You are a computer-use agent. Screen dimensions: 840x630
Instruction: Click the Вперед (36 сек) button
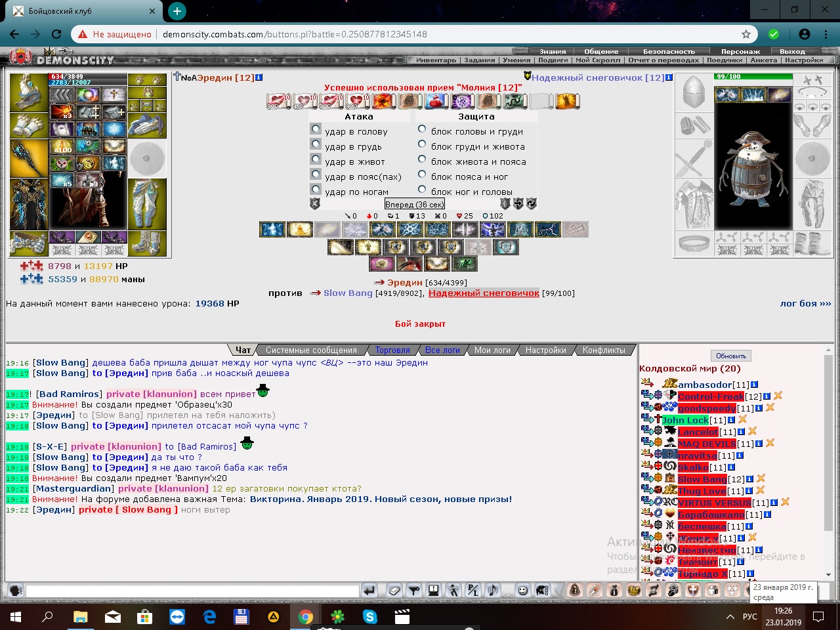click(x=415, y=204)
